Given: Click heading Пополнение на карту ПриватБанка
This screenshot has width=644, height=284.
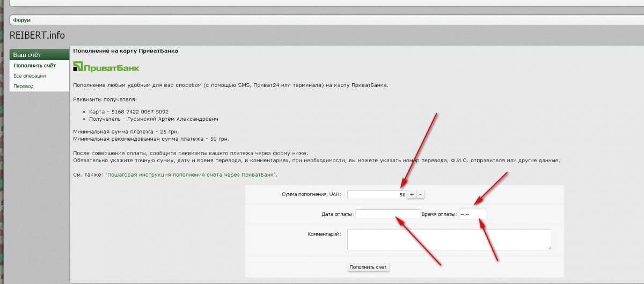Looking at the screenshot, I should (x=126, y=51).
